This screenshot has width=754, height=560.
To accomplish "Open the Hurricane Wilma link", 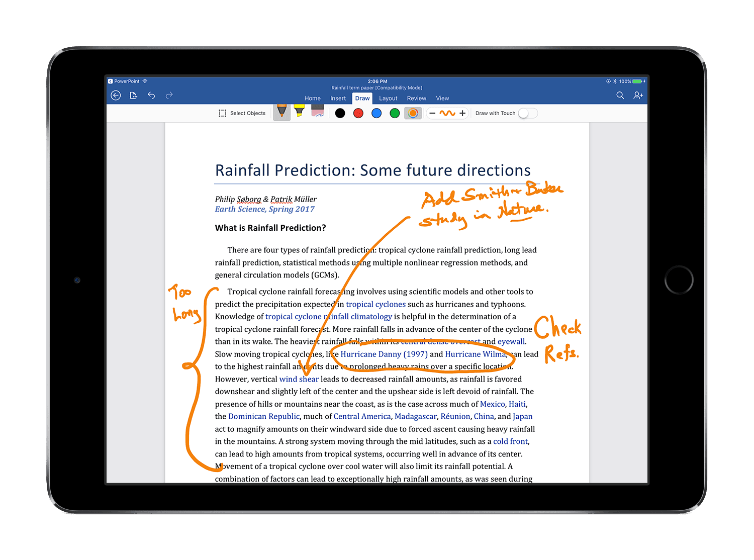I will tap(476, 354).
